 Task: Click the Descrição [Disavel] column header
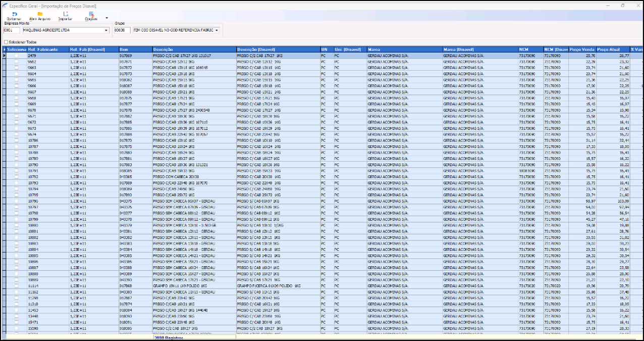(x=278, y=50)
